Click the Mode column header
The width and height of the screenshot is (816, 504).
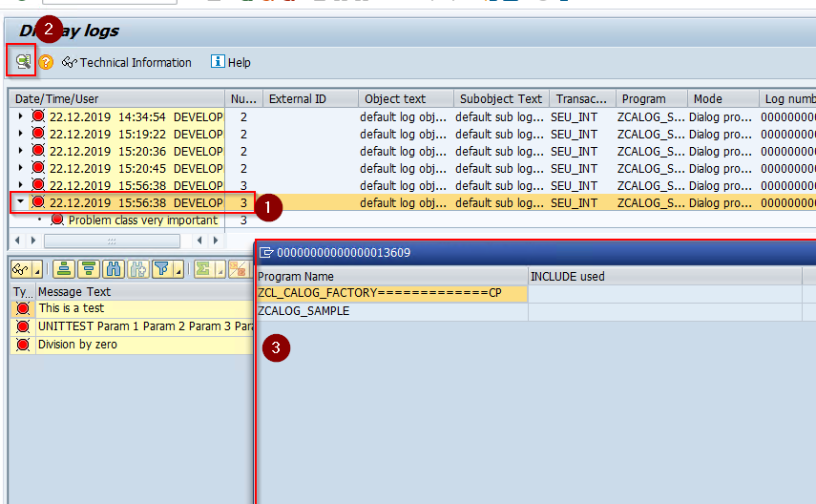click(x=723, y=99)
